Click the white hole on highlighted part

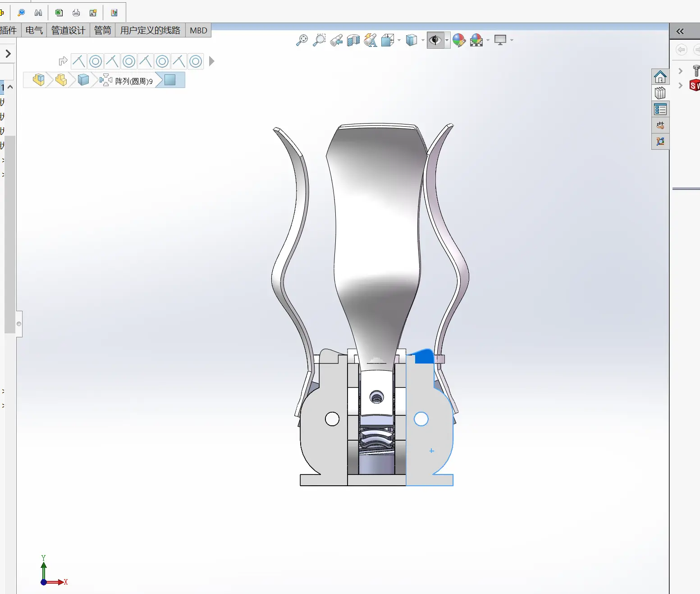[421, 419]
